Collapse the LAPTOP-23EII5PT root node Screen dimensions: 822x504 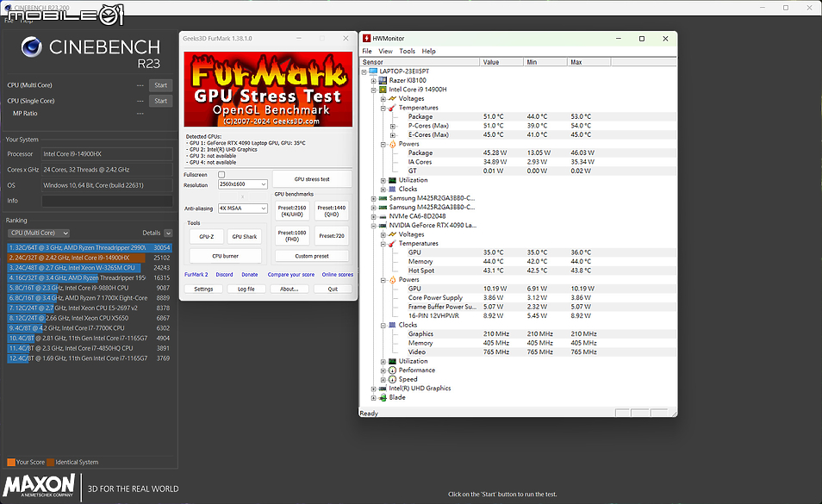click(364, 72)
